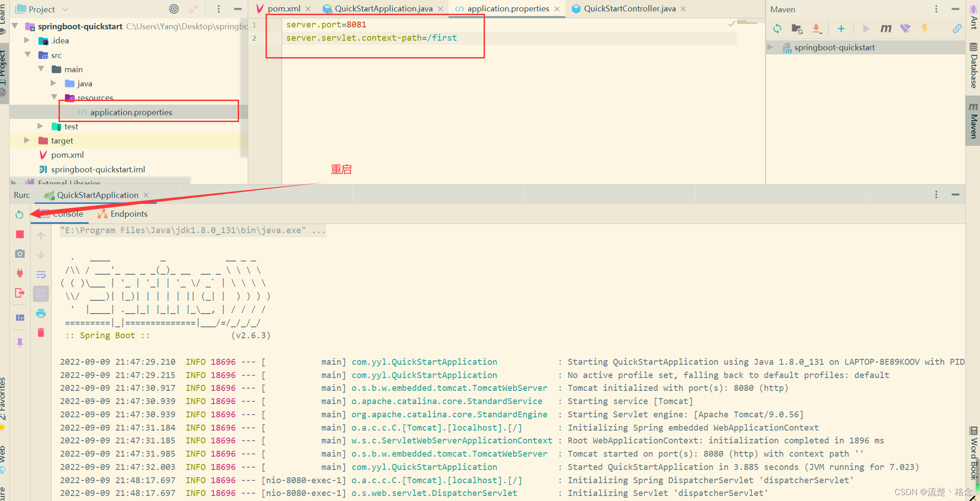
Task: Open Project panel options menu
Action: 218,9
